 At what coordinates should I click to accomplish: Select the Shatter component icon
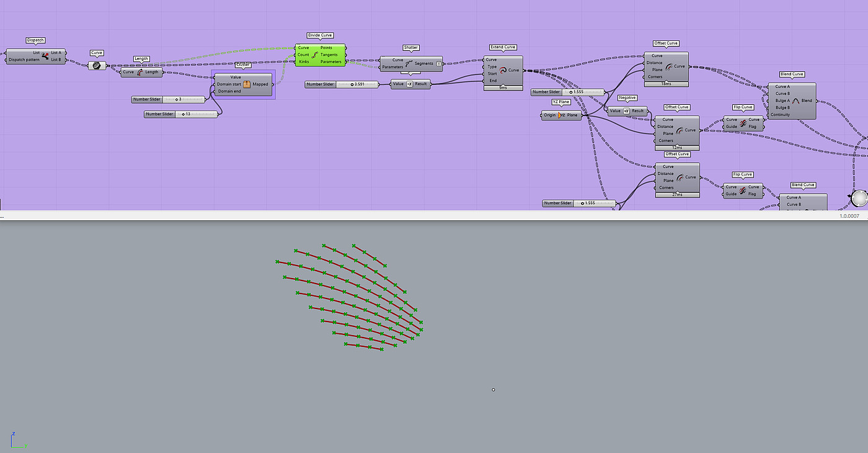pyautogui.click(x=409, y=63)
